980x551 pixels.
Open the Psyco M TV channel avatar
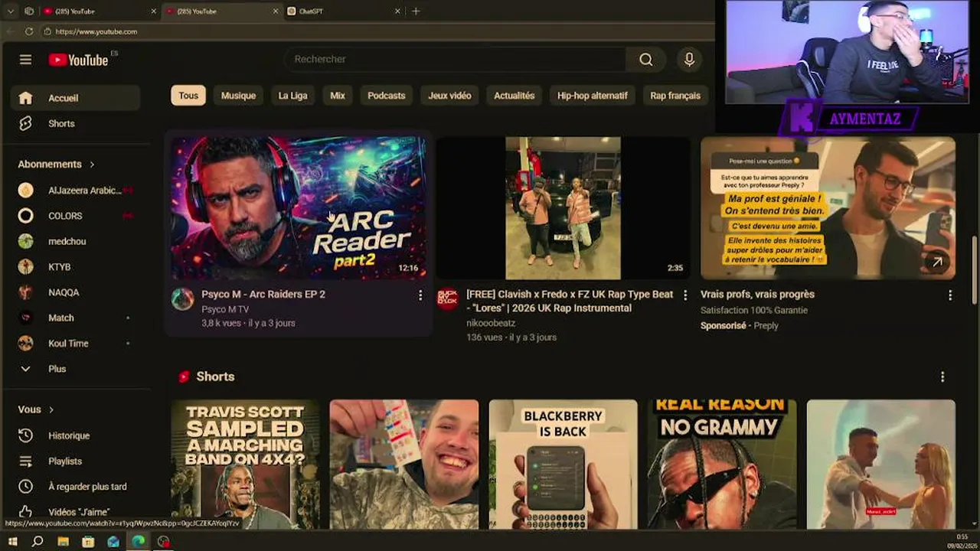[x=182, y=299]
